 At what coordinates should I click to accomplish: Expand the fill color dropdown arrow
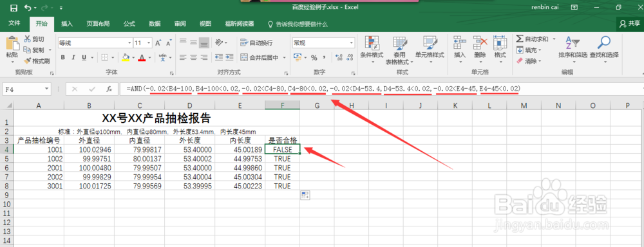tap(133, 57)
